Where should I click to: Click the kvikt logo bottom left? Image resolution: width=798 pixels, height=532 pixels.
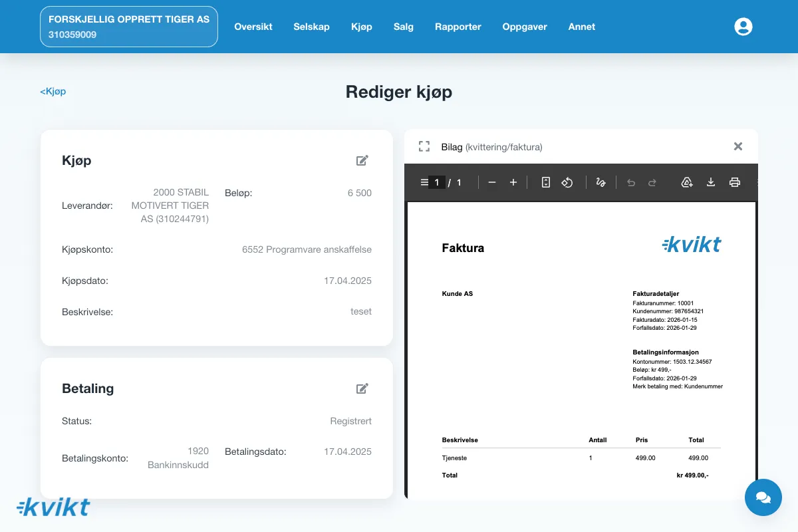53,507
